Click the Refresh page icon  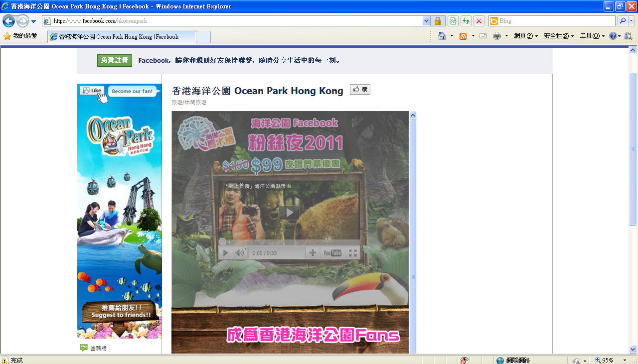tap(466, 21)
